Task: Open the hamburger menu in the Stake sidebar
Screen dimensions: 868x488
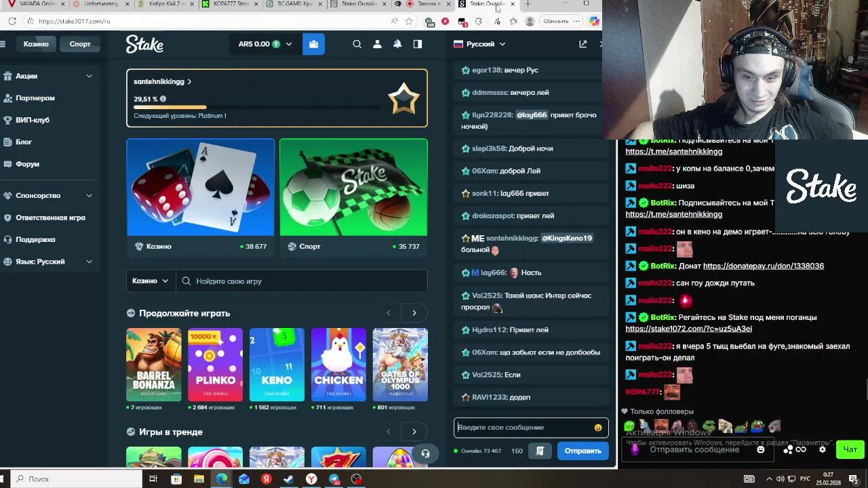Action: tap(3, 44)
